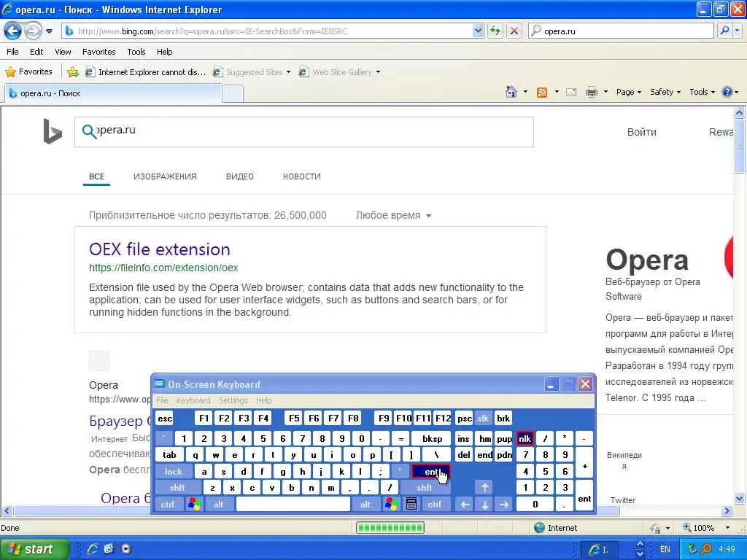The width and height of the screenshot is (747, 560).
Task: Click the vertical scrollbar thumb
Action: [740, 147]
